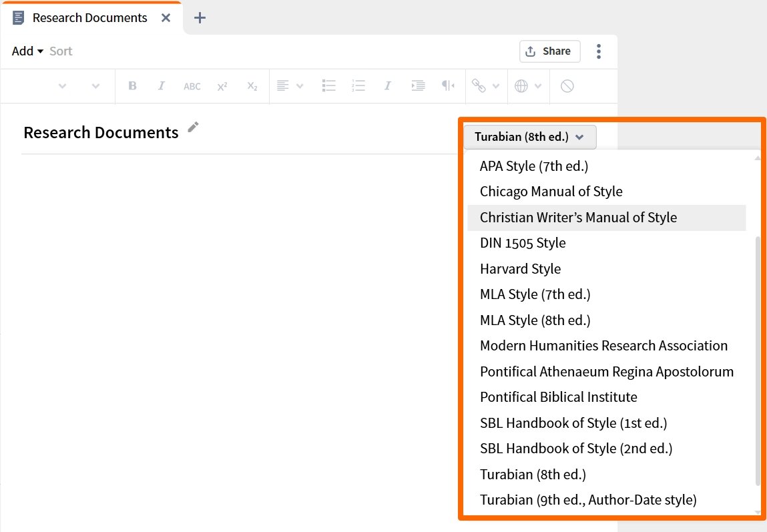
Task: Expand the second blank toolbar dropdown
Action: 95,86
